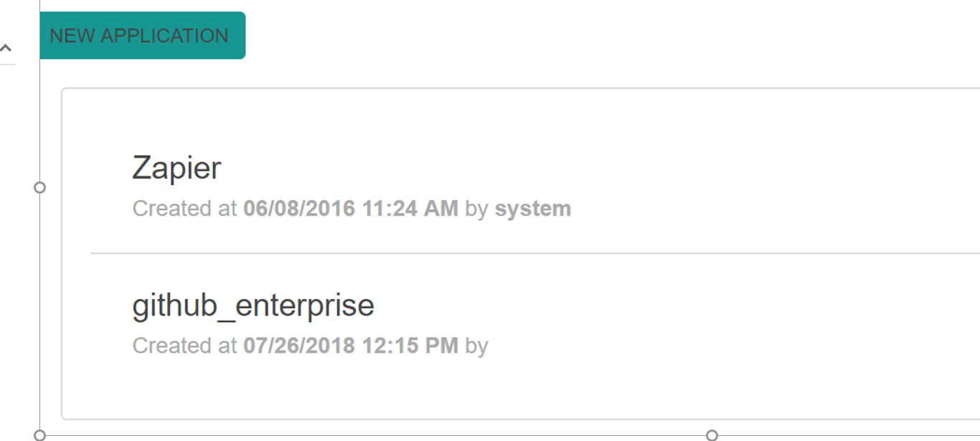
Task: Select the Zapier application name
Action: click(x=176, y=169)
